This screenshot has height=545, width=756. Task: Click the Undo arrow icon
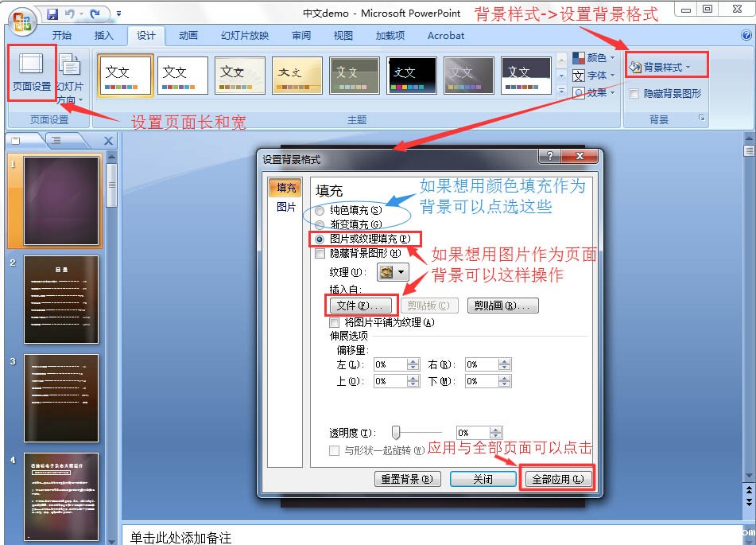point(70,14)
